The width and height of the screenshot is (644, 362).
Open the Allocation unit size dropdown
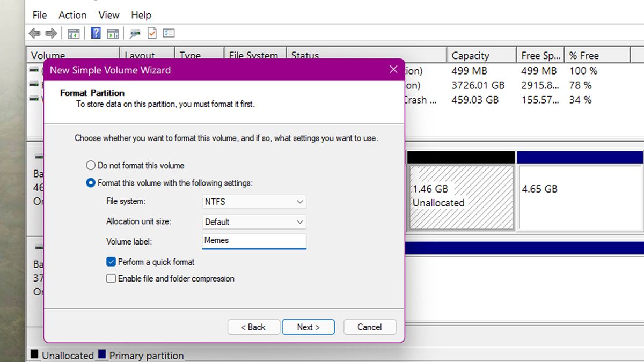[254, 221]
